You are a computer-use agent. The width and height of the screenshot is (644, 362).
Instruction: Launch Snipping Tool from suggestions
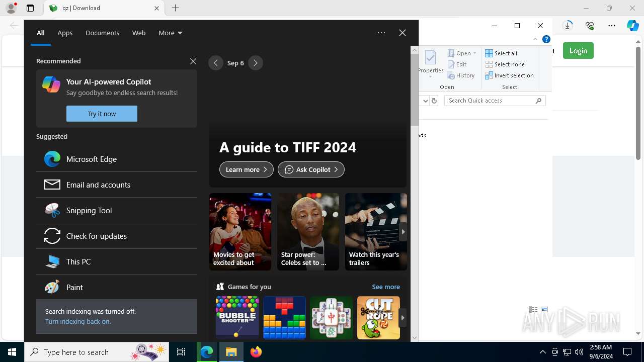click(117, 210)
